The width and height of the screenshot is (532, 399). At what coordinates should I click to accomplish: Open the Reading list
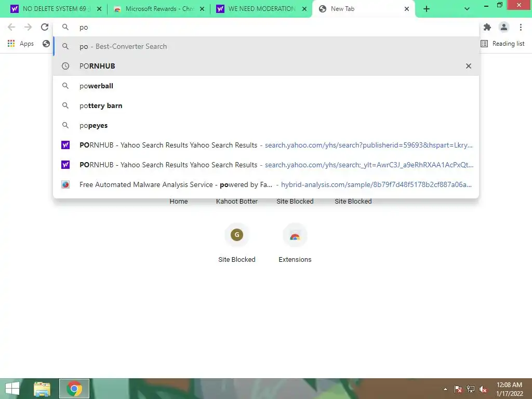click(x=502, y=44)
